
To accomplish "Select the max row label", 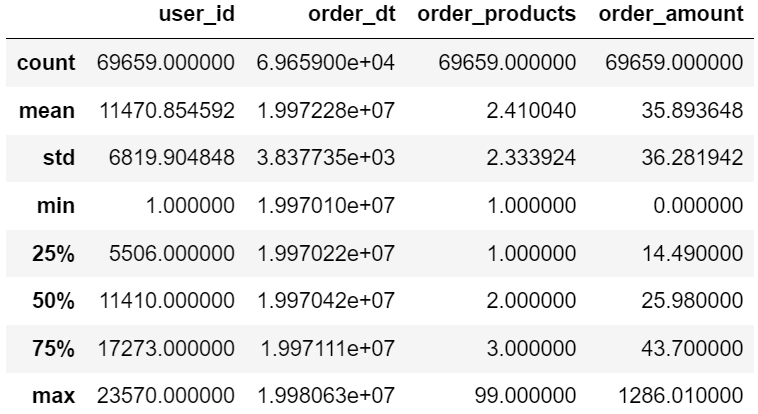I will coord(53,396).
